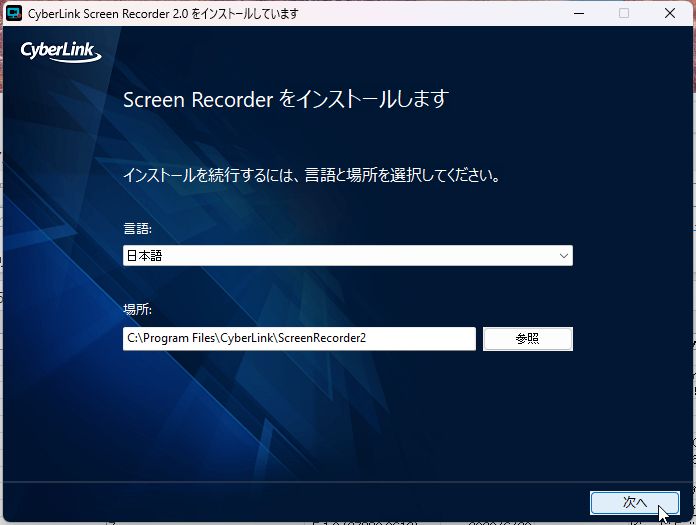The height and width of the screenshot is (525, 696).
Task: Minimize the installer window
Action: tap(579, 13)
